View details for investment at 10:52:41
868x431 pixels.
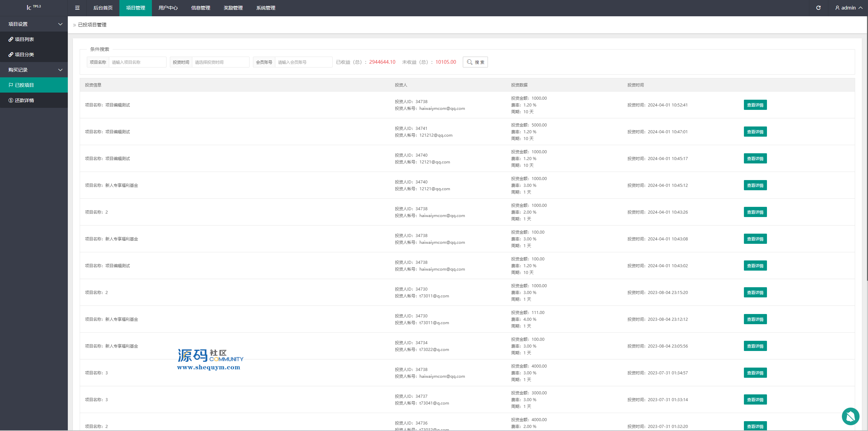(755, 105)
